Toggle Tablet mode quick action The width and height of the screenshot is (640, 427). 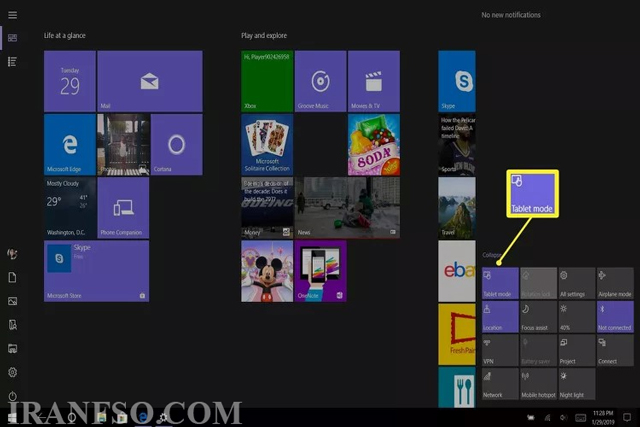[500, 283]
